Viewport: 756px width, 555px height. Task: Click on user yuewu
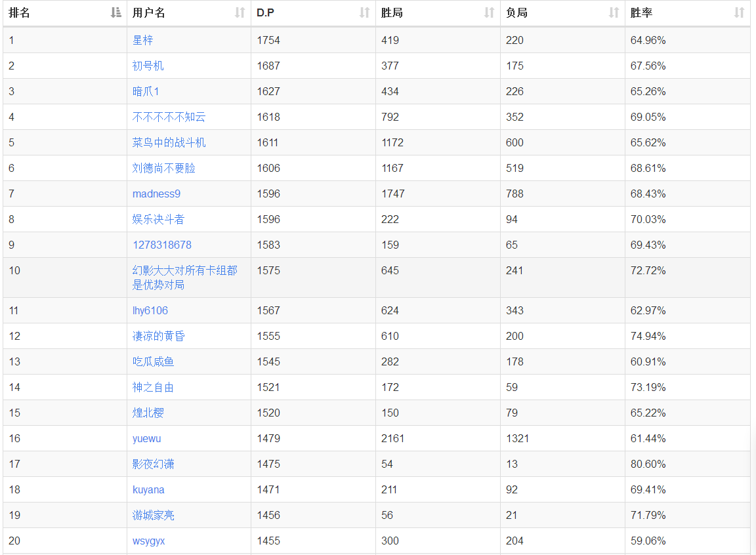click(x=146, y=438)
